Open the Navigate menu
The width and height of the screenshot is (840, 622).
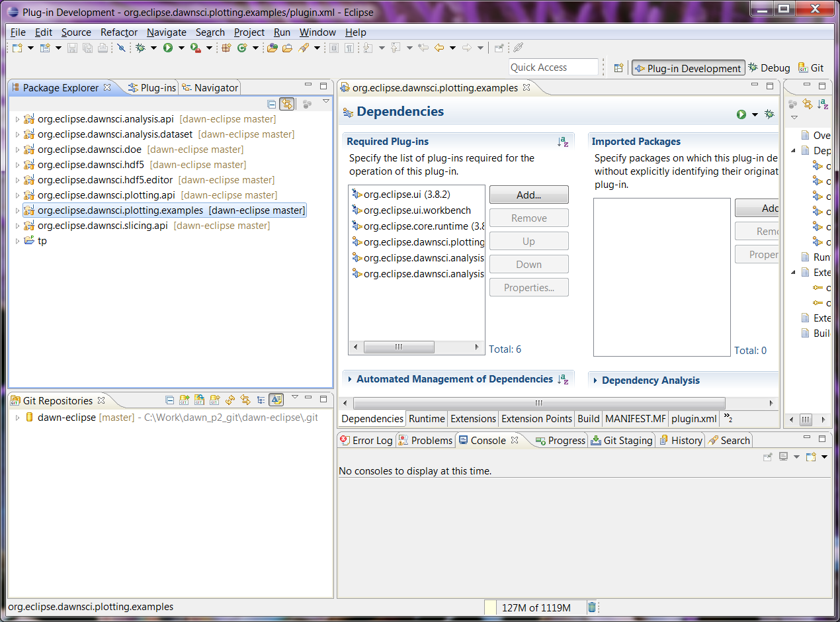click(166, 32)
